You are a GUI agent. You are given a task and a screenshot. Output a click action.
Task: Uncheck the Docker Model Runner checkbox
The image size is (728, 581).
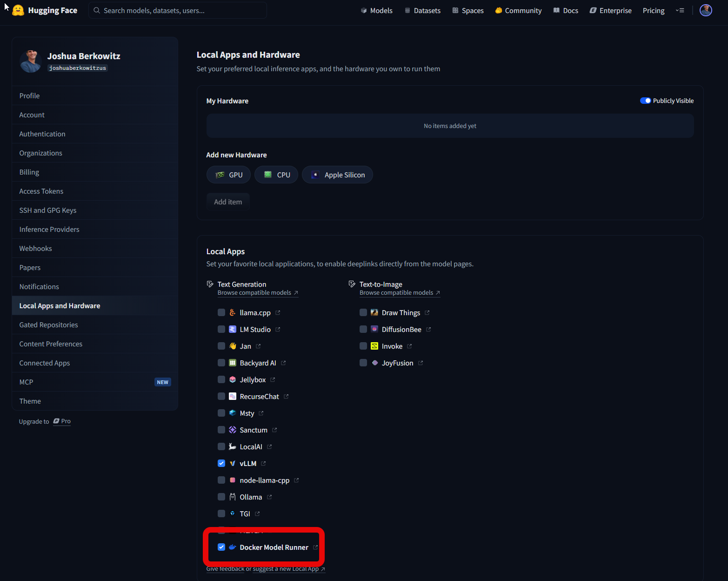pos(221,547)
